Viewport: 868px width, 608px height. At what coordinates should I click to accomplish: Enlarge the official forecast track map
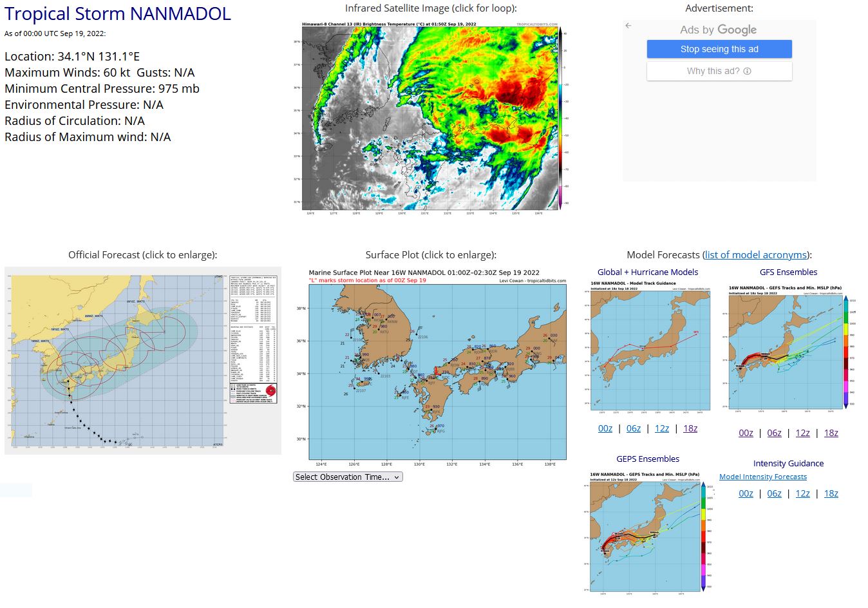click(x=143, y=361)
